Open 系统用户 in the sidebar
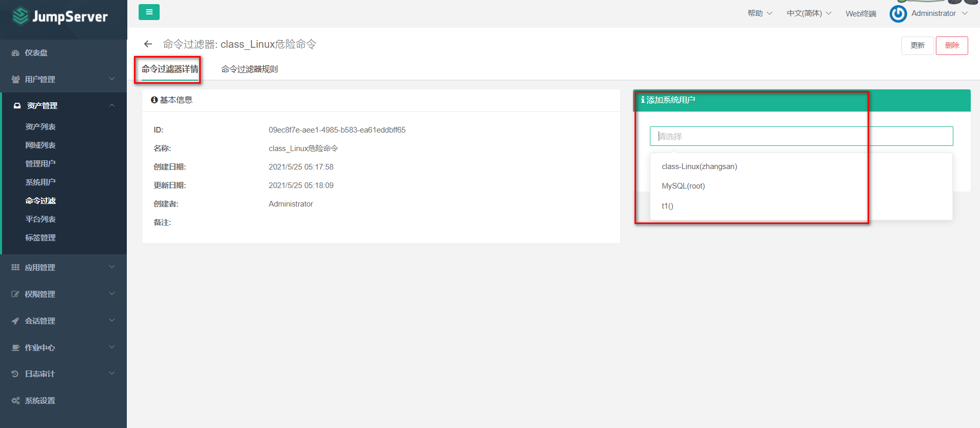 coord(41,182)
